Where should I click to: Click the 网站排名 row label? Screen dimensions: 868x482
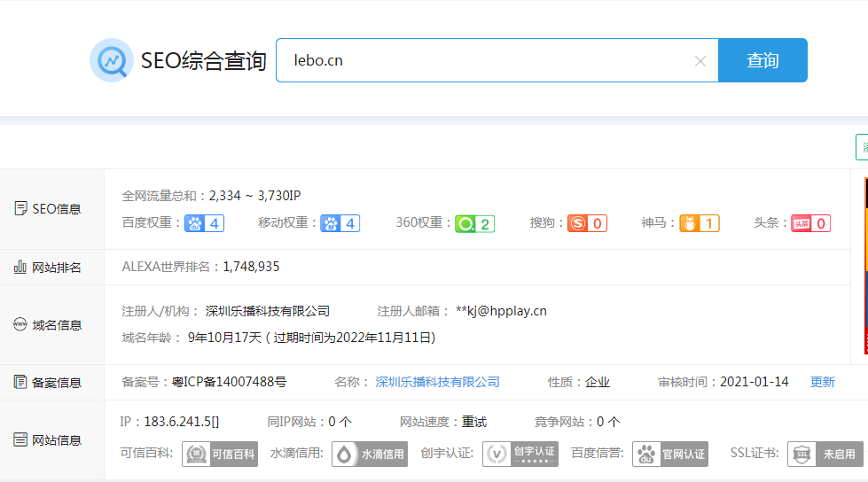click(x=57, y=268)
